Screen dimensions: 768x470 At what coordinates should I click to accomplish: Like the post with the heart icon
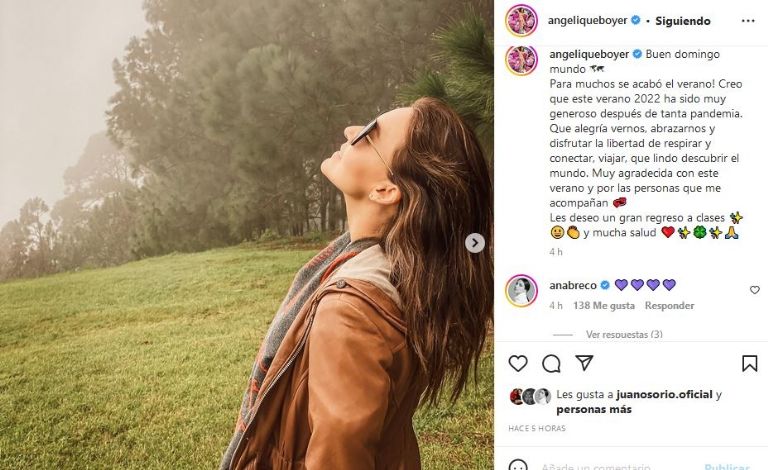coord(518,363)
